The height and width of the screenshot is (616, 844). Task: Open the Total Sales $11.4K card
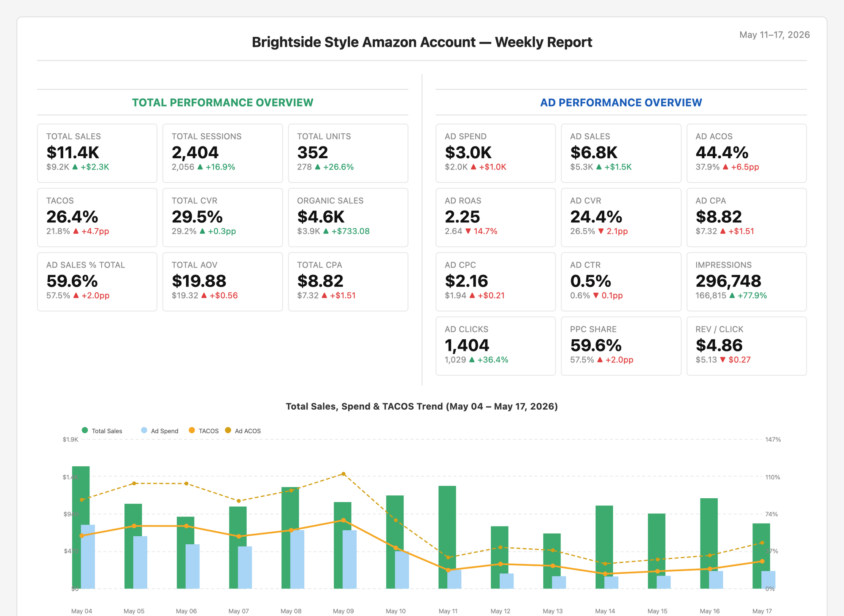[x=97, y=153]
